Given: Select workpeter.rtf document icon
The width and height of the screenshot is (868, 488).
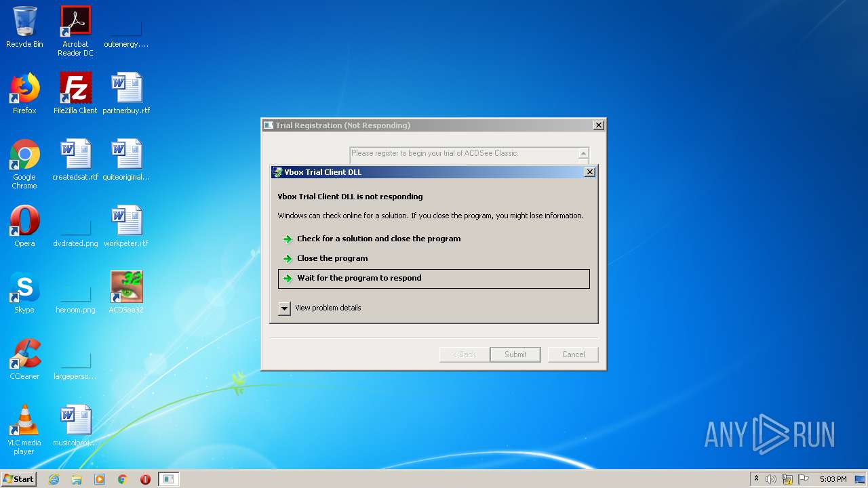Looking at the screenshot, I should tap(126, 226).
